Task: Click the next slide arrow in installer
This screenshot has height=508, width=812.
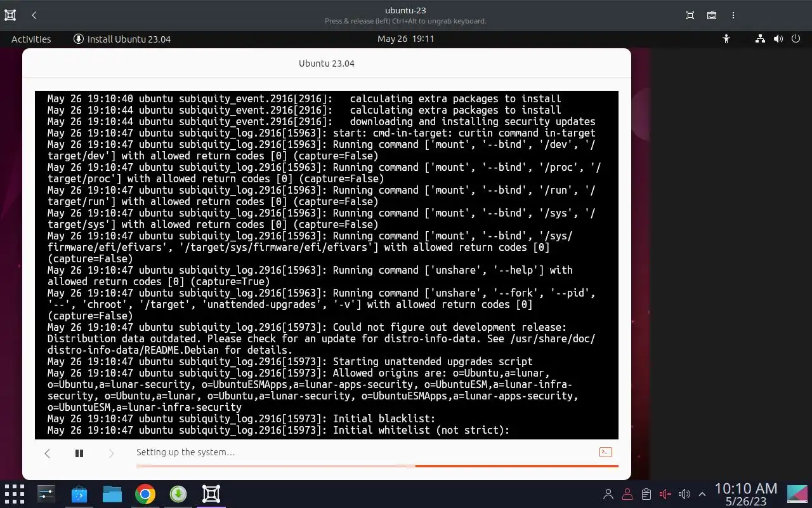Action: click(111, 453)
